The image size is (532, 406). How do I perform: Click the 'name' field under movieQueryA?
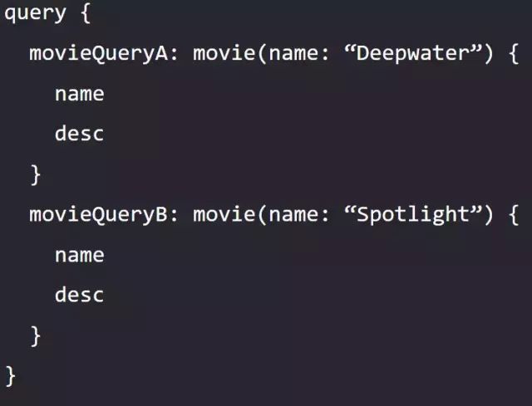pos(80,94)
